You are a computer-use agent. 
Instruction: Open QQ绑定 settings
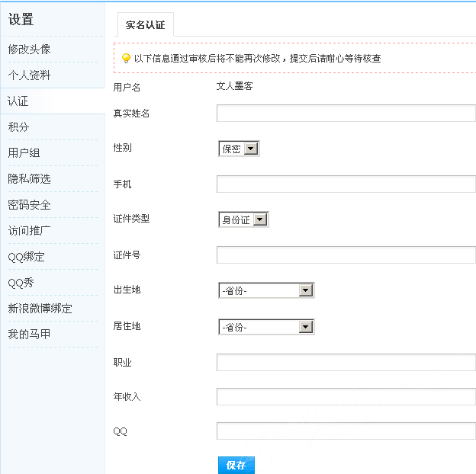coord(27,257)
